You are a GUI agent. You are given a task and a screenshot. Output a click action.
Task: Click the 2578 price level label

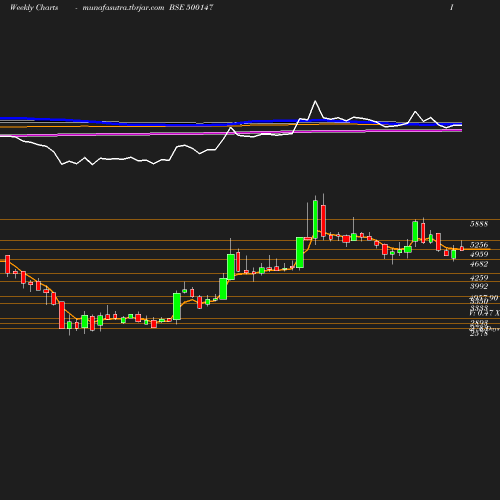(479, 333)
